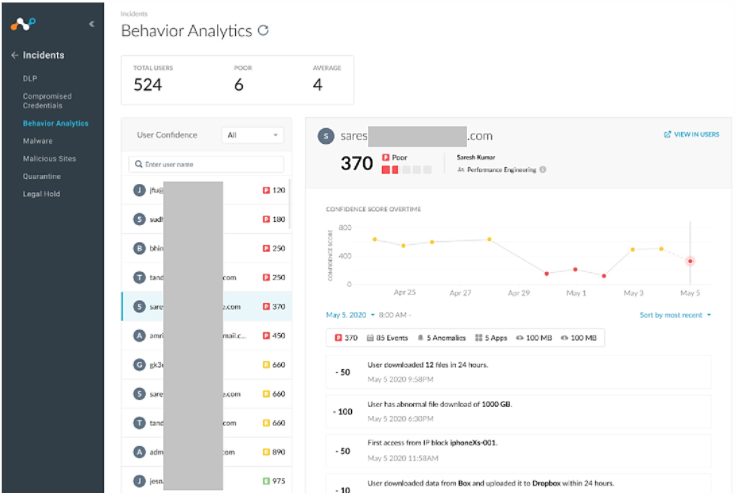Click the green score flag next to 975
This screenshot has width=736, height=495.
click(266, 481)
